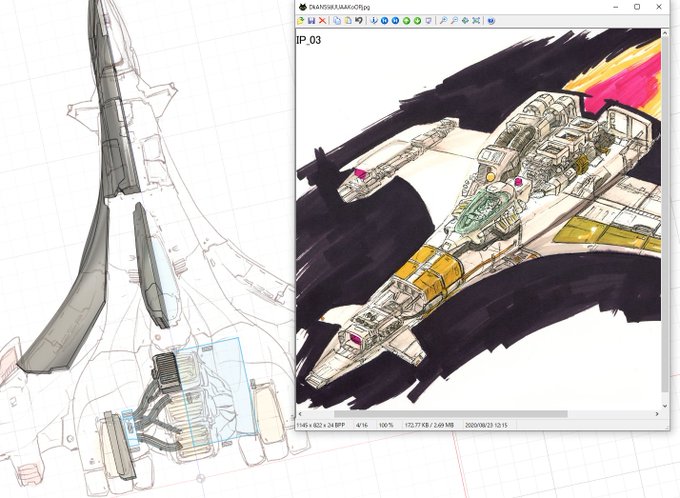The image size is (680, 498).
Task: Click the vertical scrollbar down arrow
Action: click(665, 406)
